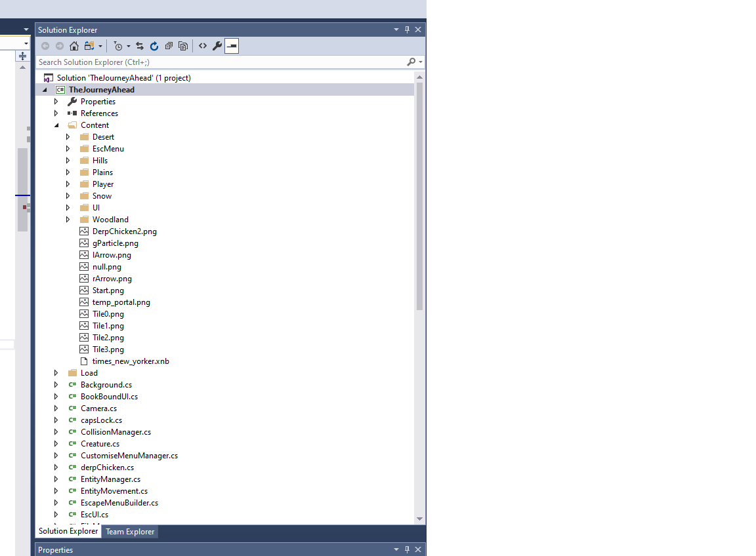Toggle the Preview Selected Items button

231,46
